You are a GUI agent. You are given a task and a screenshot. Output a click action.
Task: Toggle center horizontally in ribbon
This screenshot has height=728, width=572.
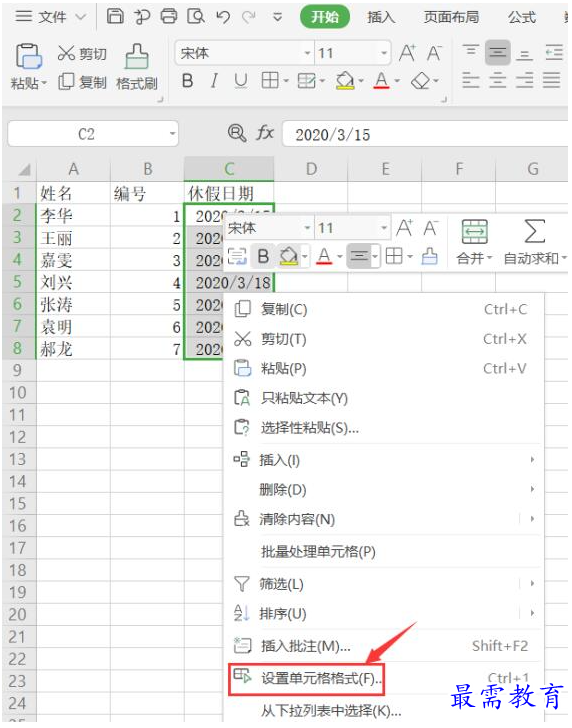pos(498,81)
